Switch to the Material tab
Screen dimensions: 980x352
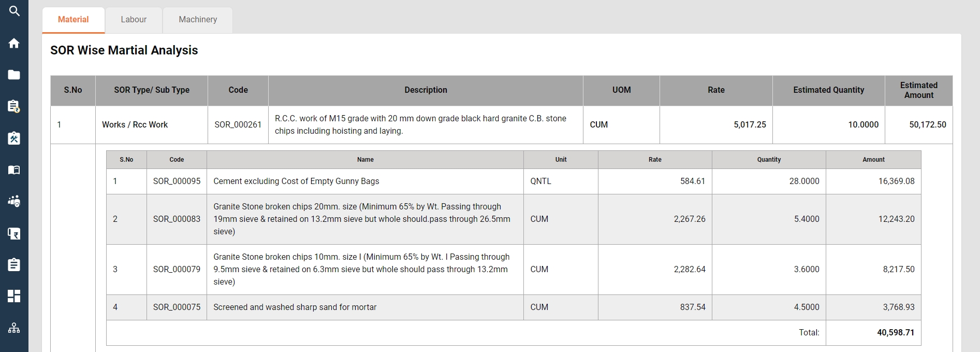(73, 20)
